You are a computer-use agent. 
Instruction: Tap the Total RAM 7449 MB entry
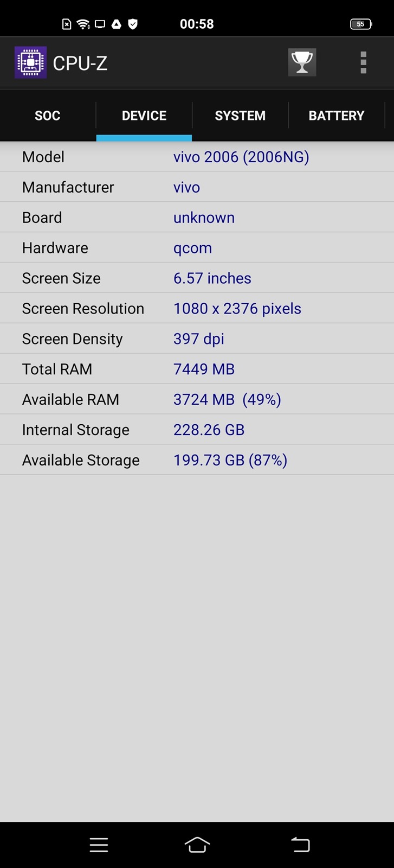tap(204, 369)
